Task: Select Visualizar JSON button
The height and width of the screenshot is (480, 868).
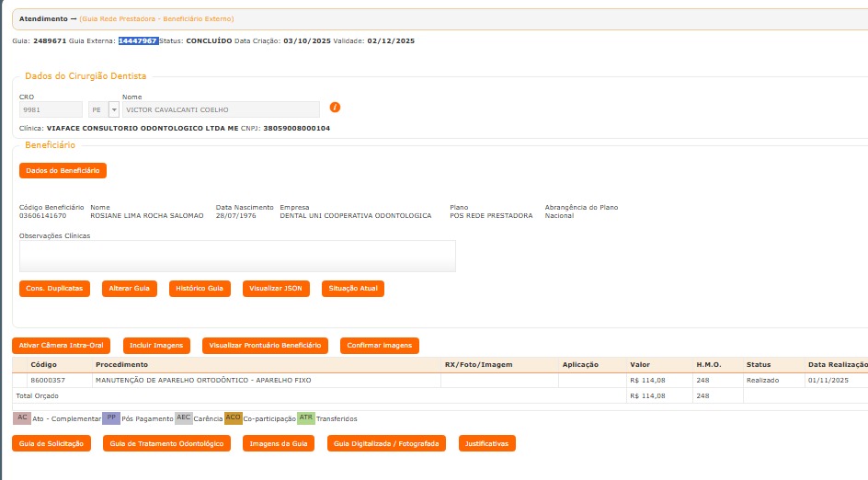Action: pos(276,289)
